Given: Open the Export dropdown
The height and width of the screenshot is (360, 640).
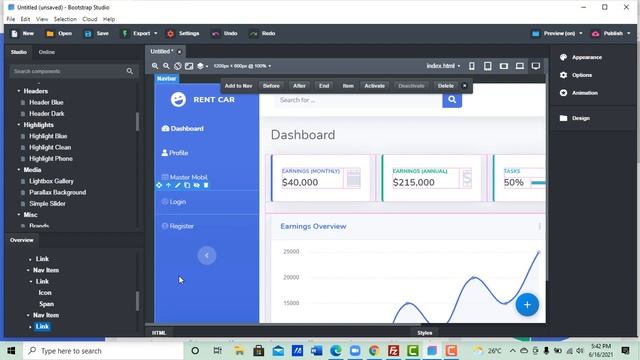Looking at the screenshot, I should [139, 33].
